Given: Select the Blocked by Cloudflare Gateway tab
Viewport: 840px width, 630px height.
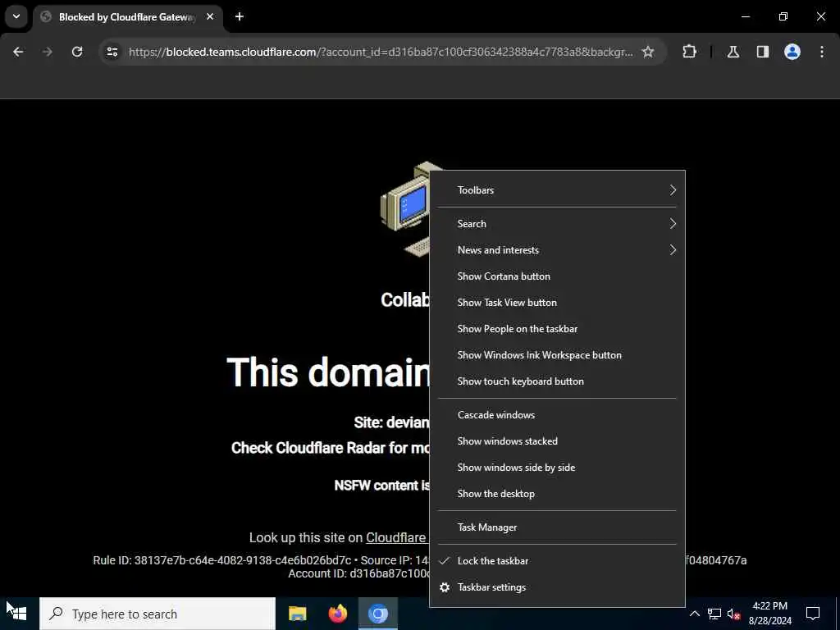Looking at the screenshot, I should point(126,17).
